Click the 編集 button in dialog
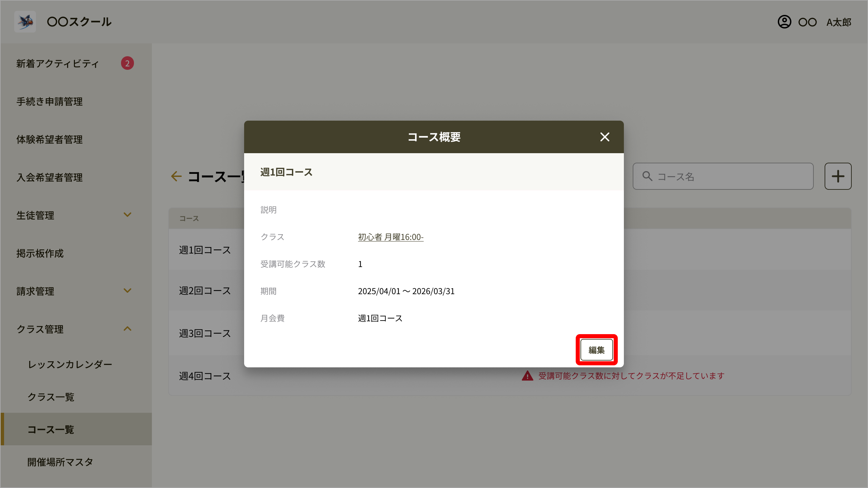Screen dimensions: 868x488 tap(596, 350)
